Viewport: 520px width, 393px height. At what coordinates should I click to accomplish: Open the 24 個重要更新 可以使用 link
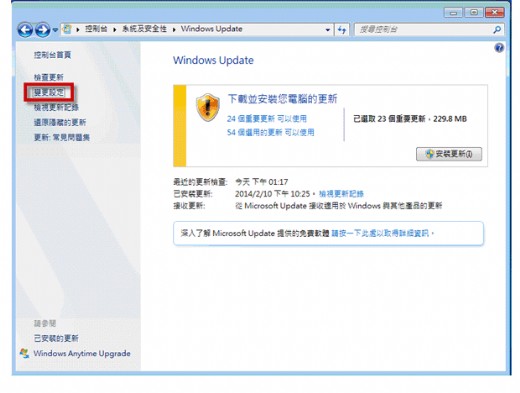[267, 119]
